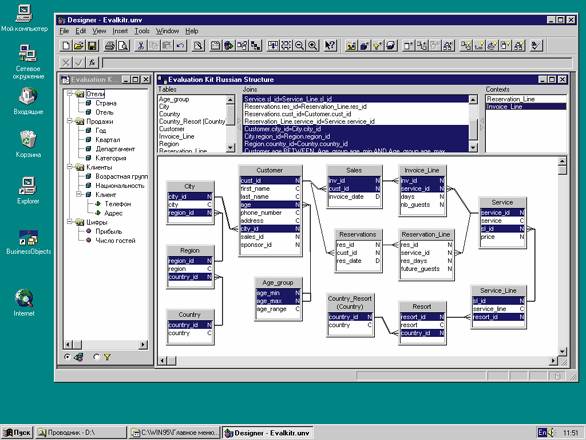Click the Open universe folder icon
Screen dimensions: 586x440
pos(79,46)
